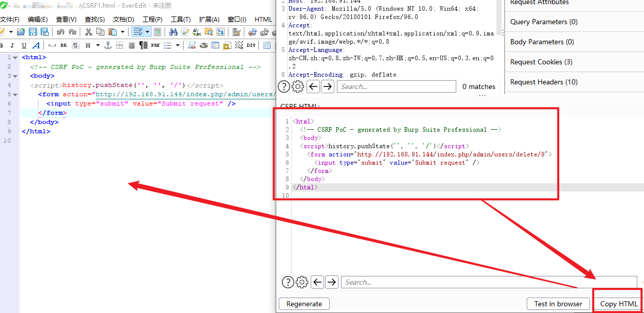Open the 查看(V) menu
Viewport: 644px width, 313px height.
coord(66,20)
